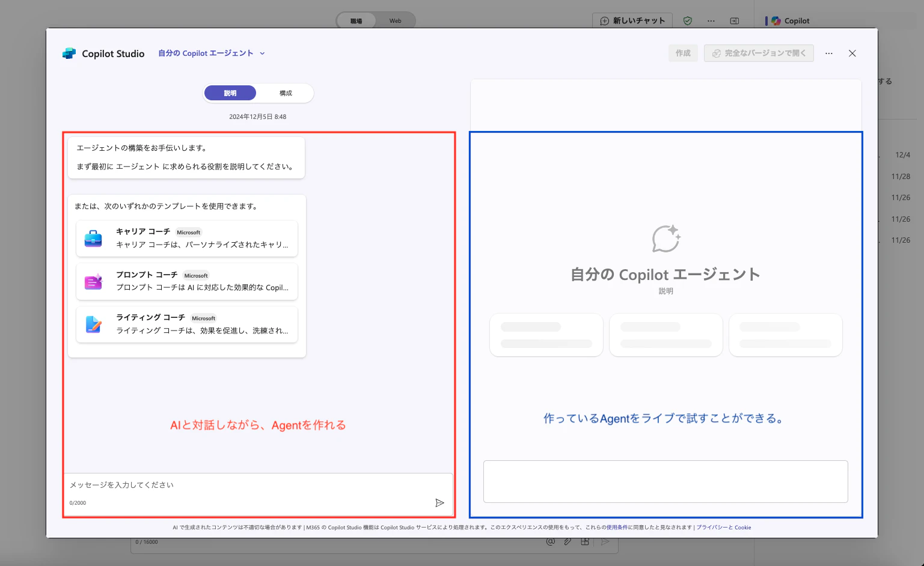This screenshot has width=924, height=566.
Task: Click the grid apps icon in background chat box
Action: pyautogui.click(x=585, y=541)
